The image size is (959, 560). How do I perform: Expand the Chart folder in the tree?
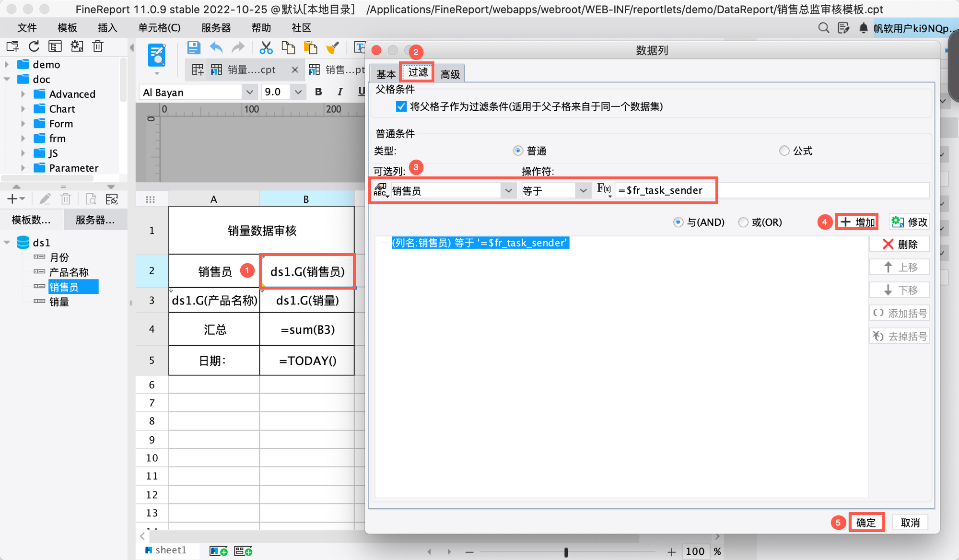pos(23,109)
